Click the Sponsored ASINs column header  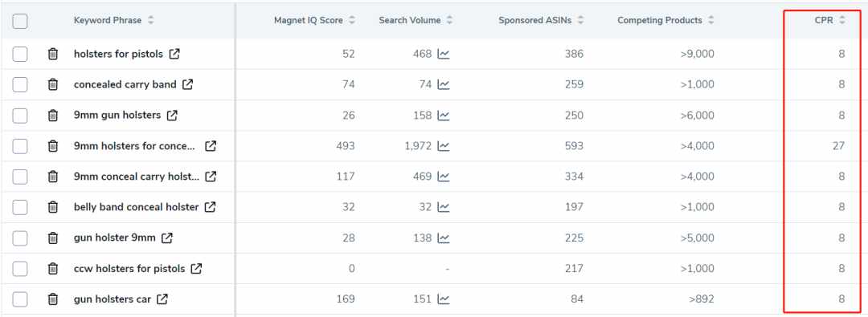534,21
